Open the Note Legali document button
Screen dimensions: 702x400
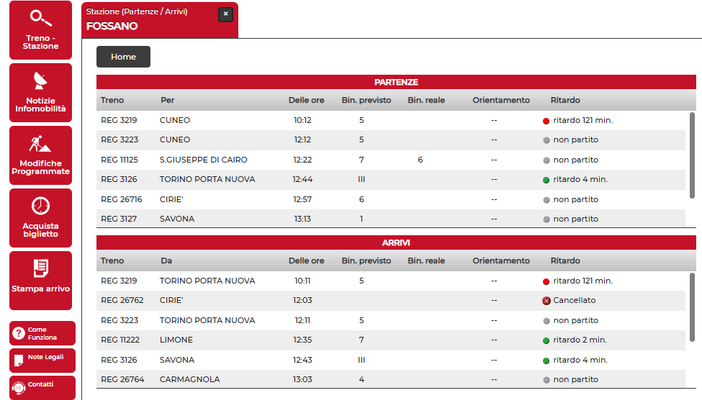click(x=40, y=360)
